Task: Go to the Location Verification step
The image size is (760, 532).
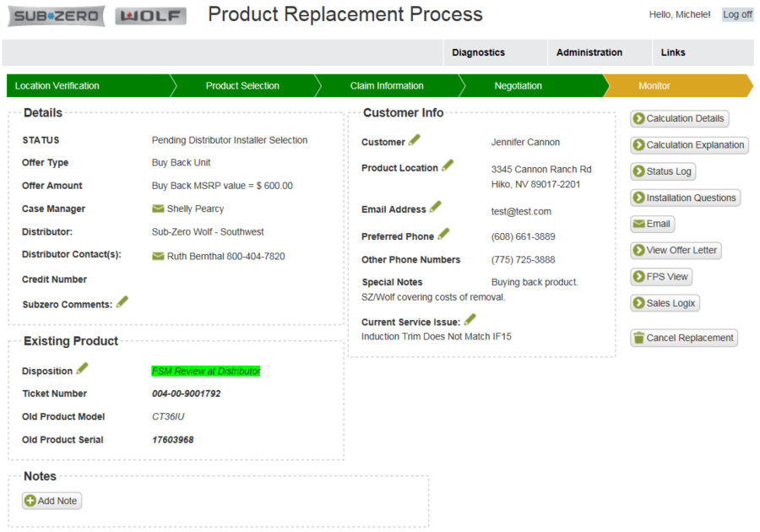Action: [57, 85]
